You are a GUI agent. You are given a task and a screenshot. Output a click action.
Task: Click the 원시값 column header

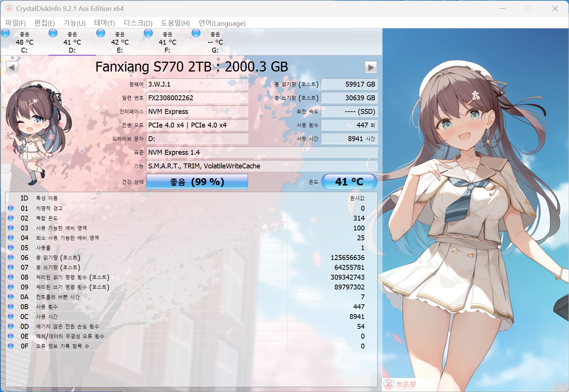click(358, 198)
